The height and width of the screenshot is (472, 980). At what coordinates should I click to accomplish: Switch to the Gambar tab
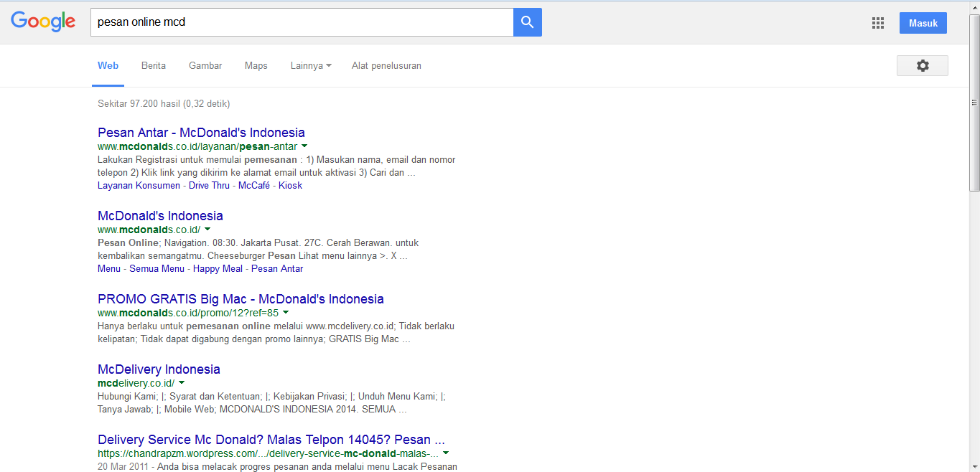(x=205, y=65)
